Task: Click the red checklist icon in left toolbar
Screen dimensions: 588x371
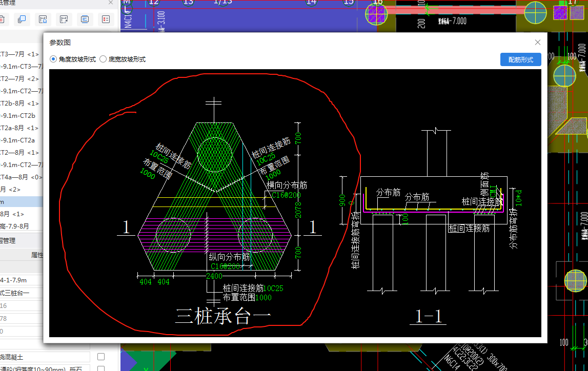Action: tap(106, 19)
